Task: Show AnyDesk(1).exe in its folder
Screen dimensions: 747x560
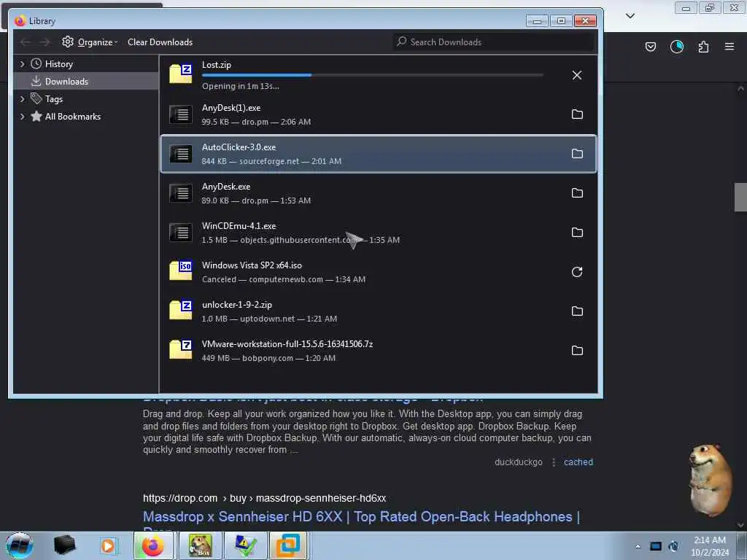Action: pos(577,114)
